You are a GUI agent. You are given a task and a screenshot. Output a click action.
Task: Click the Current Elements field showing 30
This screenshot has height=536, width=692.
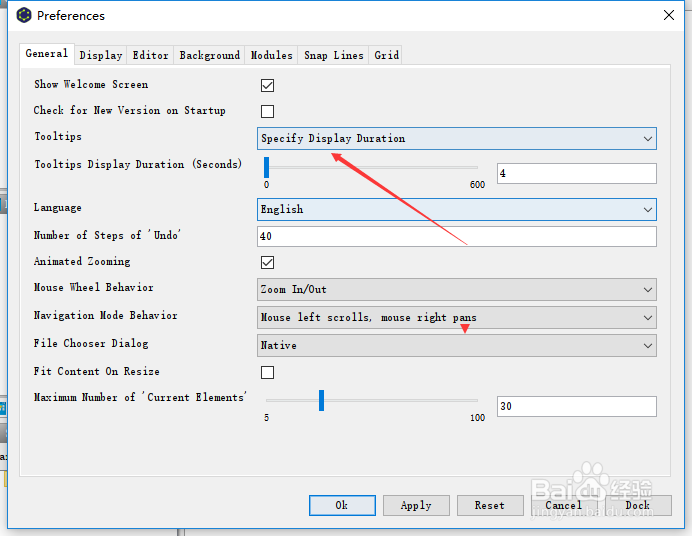(x=577, y=406)
